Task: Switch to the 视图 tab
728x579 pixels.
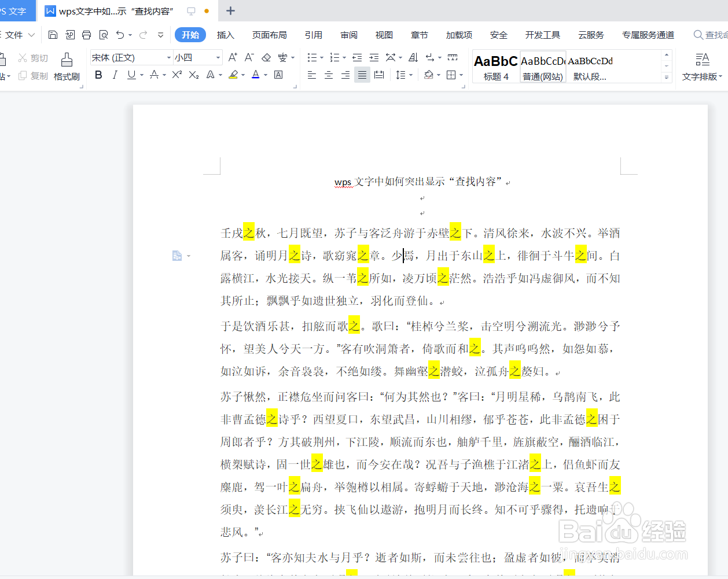Action: coord(384,35)
